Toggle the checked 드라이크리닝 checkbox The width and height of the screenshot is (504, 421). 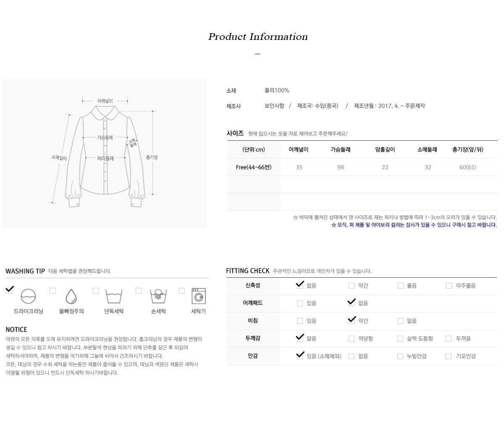(9, 290)
